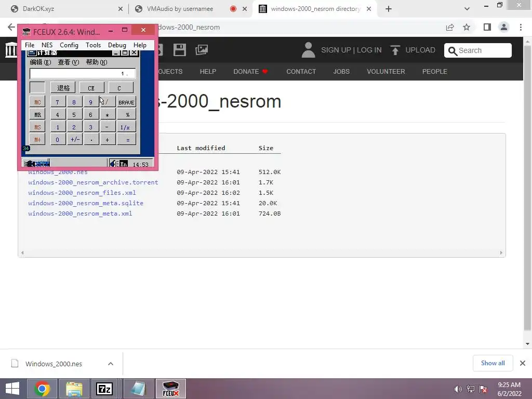Click SIGN UP | LOG IN
Image resolution: width=532 pixels, height=399 pixels.
point(351,50)
